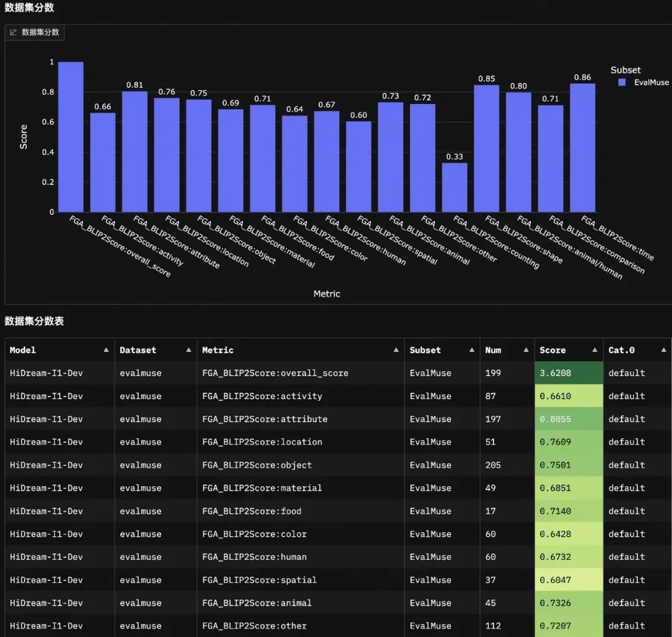
Task: Select the FGA_BLIP2Score:activity table row
Action: 338,396
